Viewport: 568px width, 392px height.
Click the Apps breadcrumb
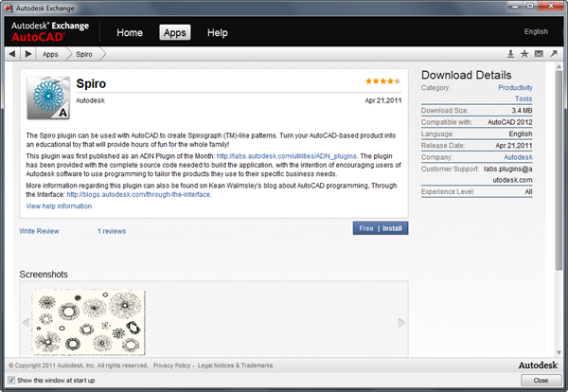[52, 54]
